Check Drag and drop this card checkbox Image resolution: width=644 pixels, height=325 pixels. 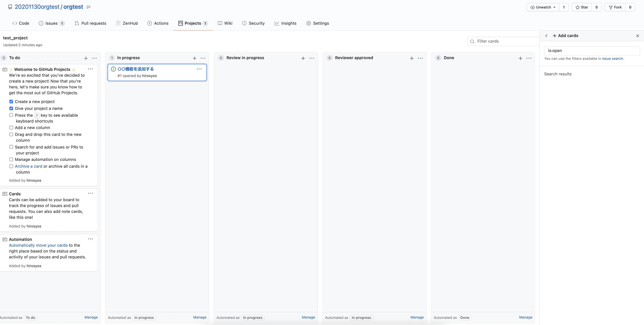(x=11, y=134)
